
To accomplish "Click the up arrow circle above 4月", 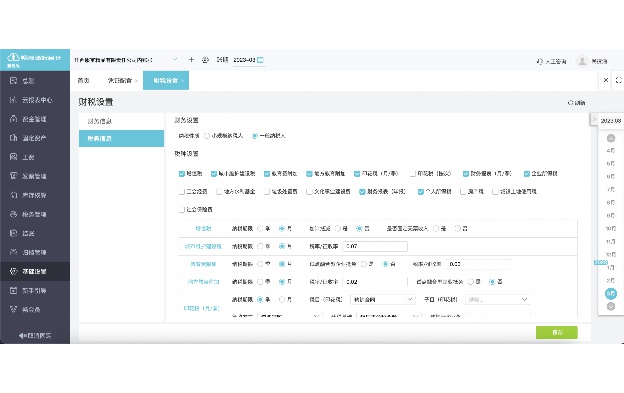I will [x=610, y=138].
